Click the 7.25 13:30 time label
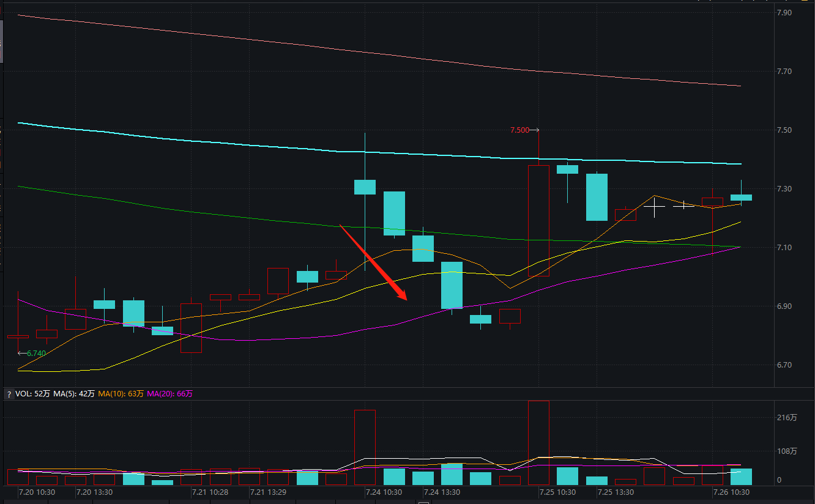Screen dimensions: 815x504 [x=616, y=492]
